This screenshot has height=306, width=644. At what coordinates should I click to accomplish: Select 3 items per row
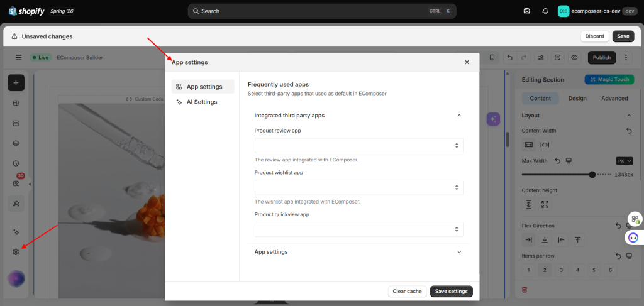[561, 270]
